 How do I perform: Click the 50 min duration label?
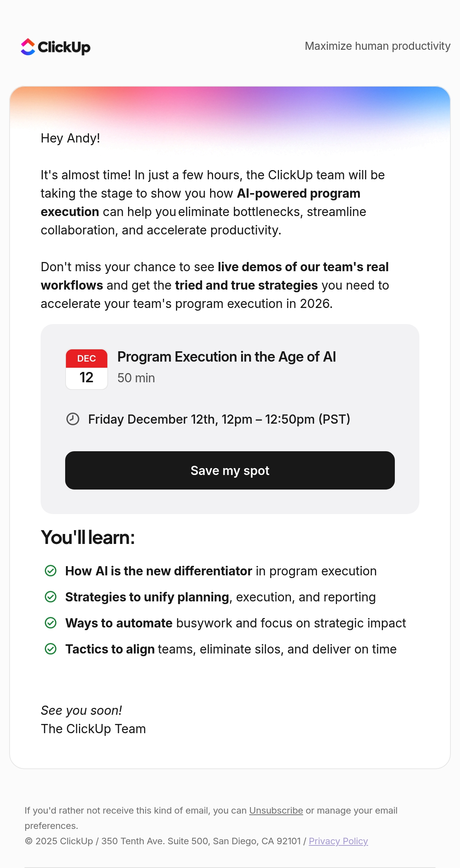(136, 378)
